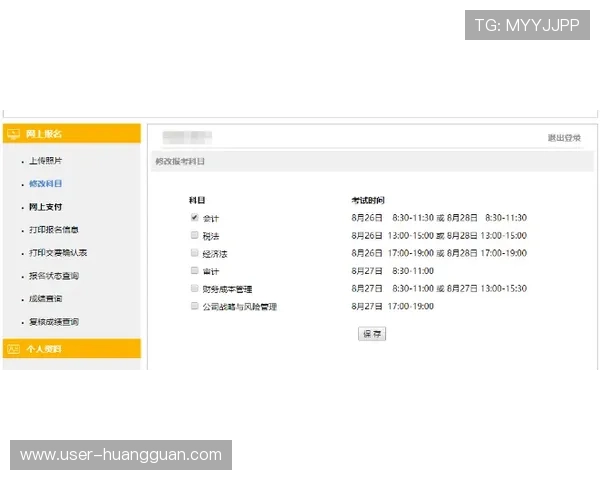Check the 公司战略与风险管理 checkbox
Image resolution: width=600 pixels, height=480 pixels.
click(x=194, y=305)
